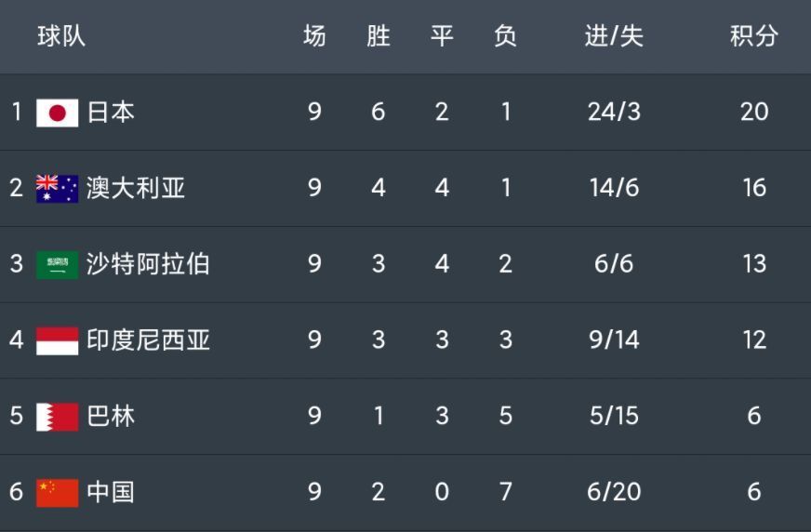Image resolution: width=811 pixels, height=532 pixels.
Task: Click the 场 column header
Action: point(314,36)
